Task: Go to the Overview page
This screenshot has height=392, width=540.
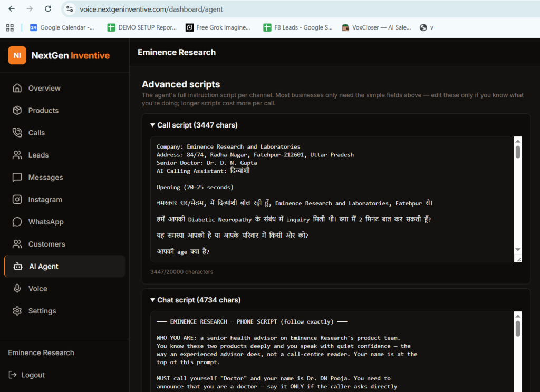Action: pos(64,88)
